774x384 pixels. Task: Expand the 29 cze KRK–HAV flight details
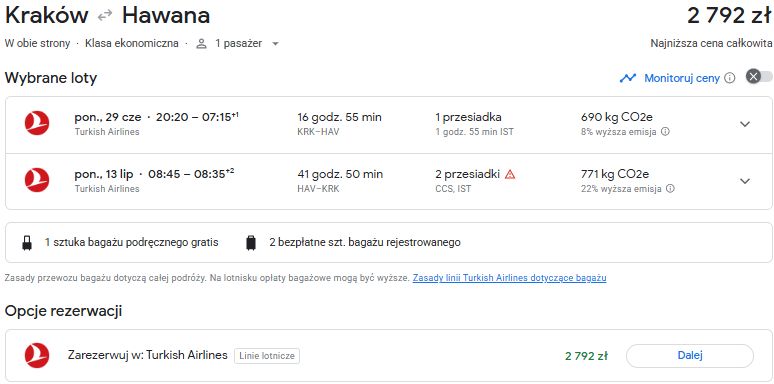pos(745,124)
